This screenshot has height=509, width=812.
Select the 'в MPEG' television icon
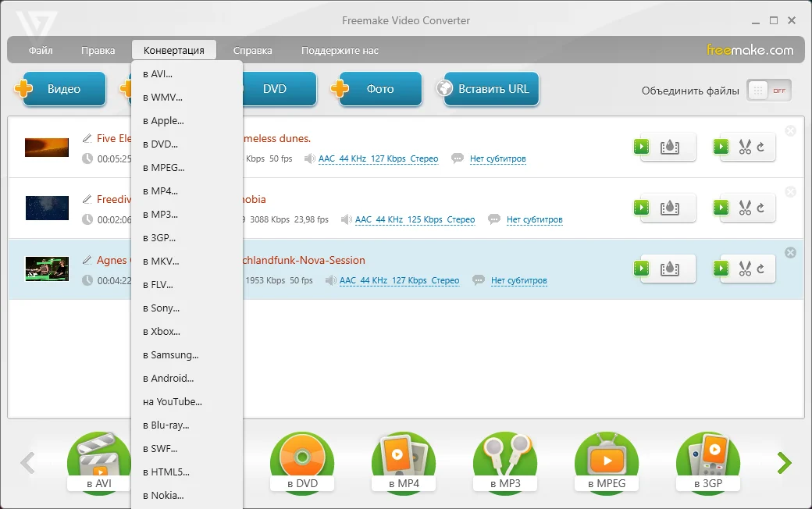tap(606, 462)
